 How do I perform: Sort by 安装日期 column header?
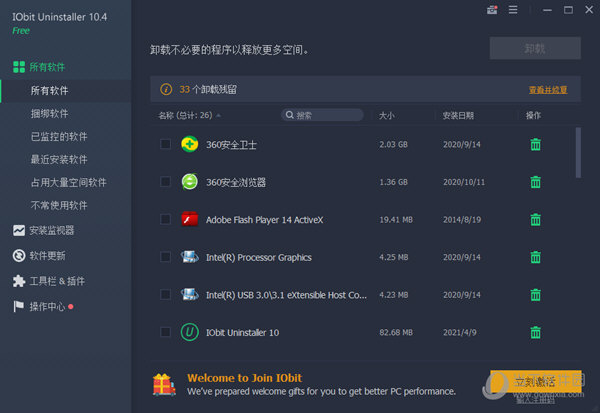(458, 115)
